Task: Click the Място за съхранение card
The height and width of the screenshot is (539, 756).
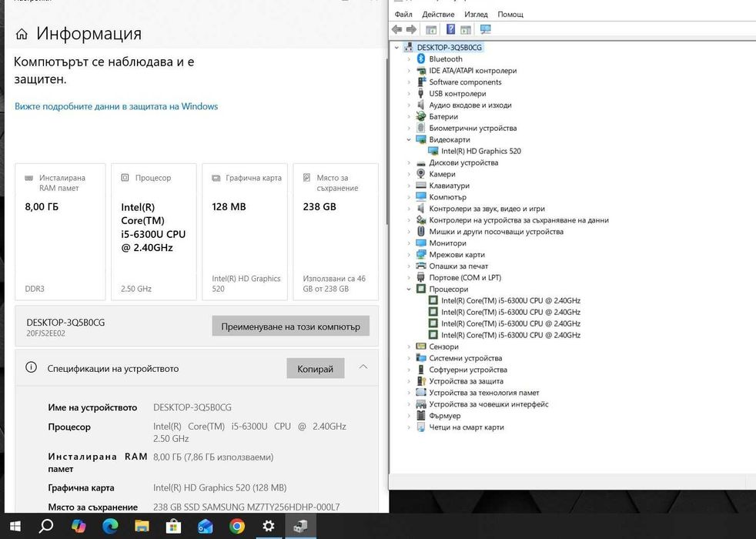Action: coord(336,232)
